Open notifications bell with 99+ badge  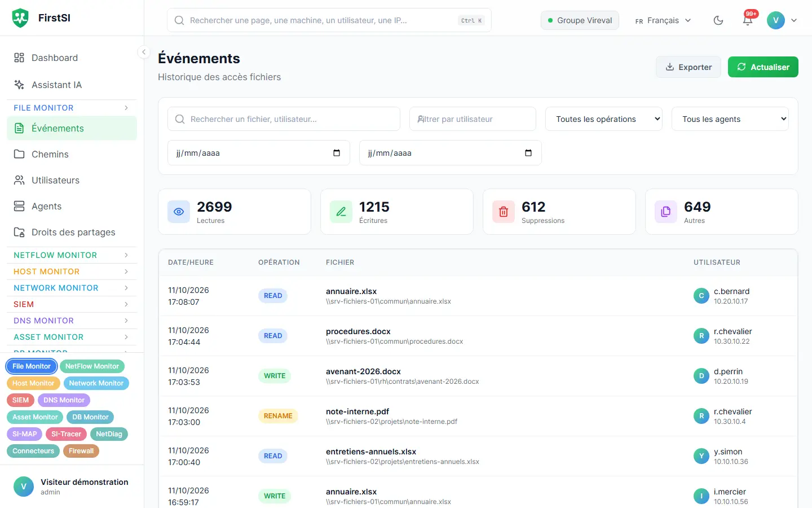click(x=748, y=20)
